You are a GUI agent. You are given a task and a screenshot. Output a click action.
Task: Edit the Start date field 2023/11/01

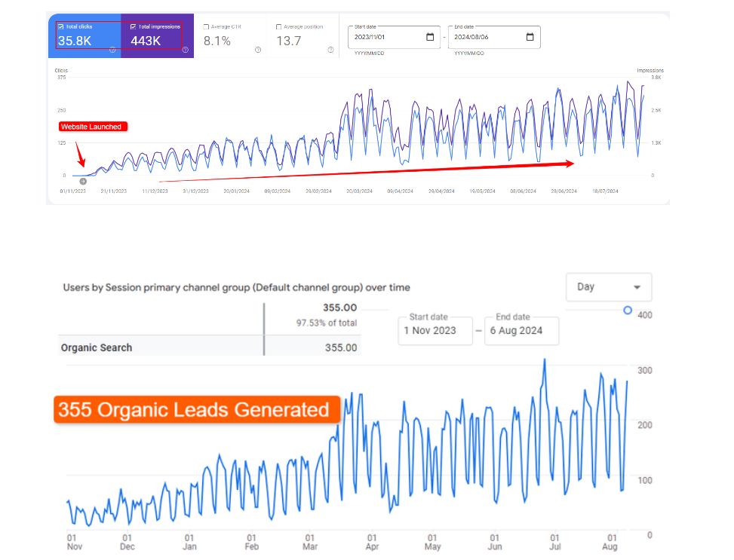[x=394, y=37]
